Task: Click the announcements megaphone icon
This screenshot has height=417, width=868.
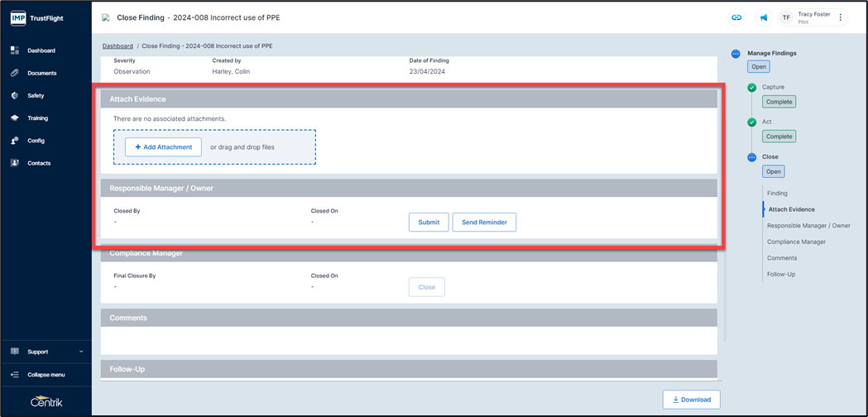Action: tap(763, 17)
